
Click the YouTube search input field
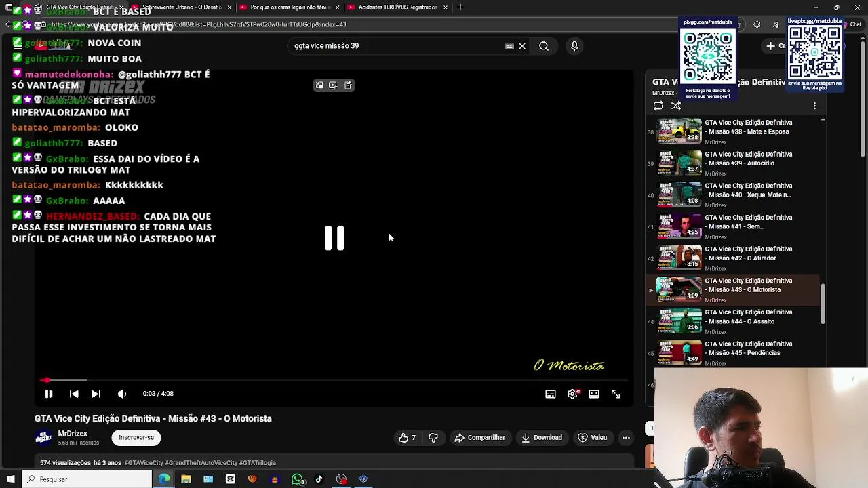[397, 46]
